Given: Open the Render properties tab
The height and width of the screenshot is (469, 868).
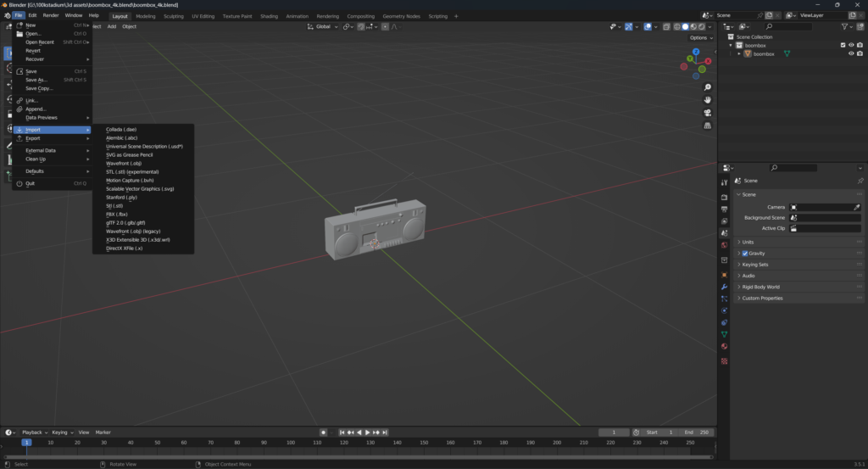Looking at the screenshot, I should coord(724,197).
